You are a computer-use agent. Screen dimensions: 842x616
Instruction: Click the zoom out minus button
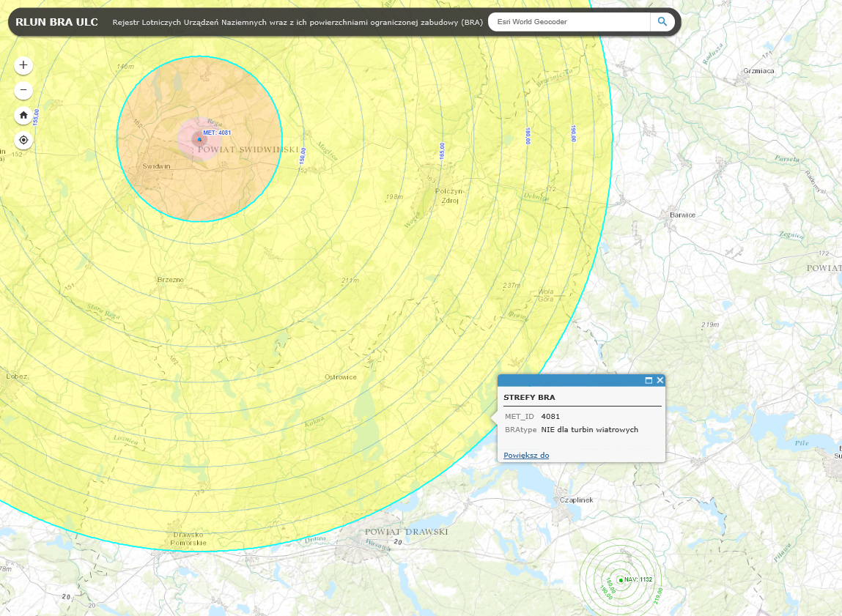click(23, 90)
